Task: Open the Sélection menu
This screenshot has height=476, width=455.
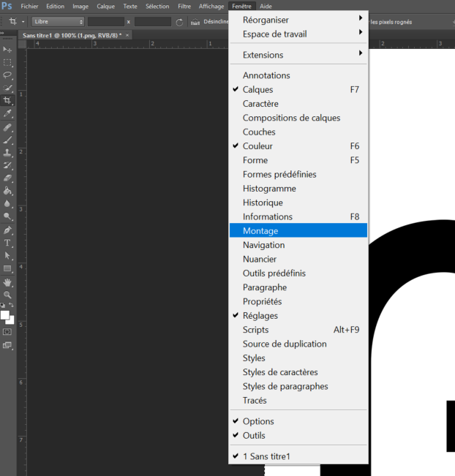Action: (157, 6)
